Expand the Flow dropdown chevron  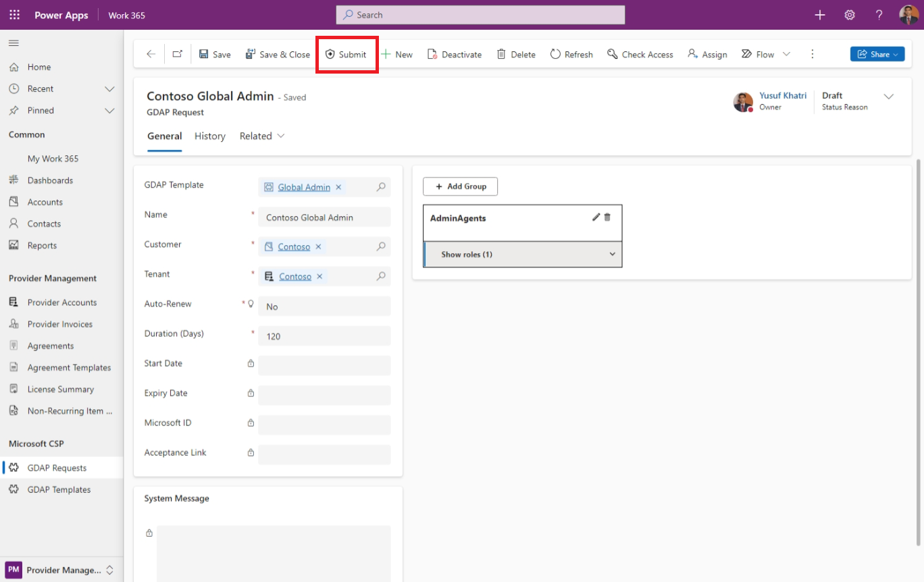click(786, 54)
